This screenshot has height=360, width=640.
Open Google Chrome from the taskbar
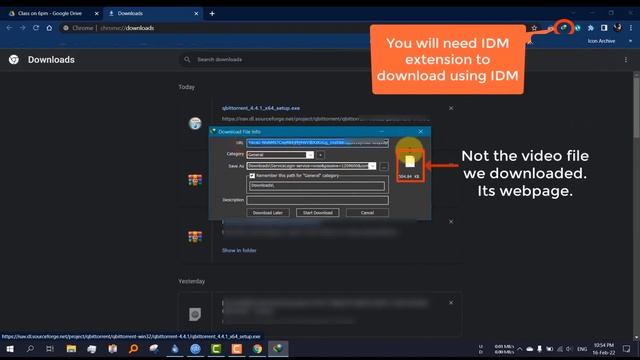coord(257,349)
